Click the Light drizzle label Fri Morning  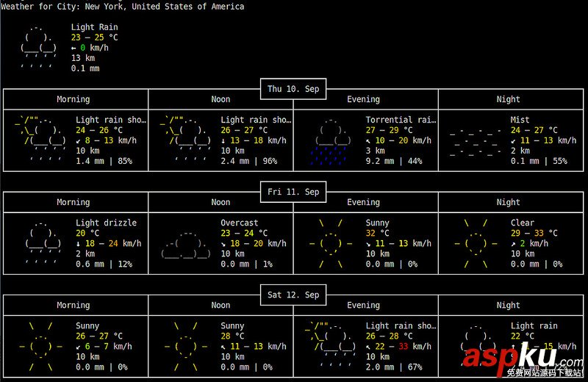[106, 223]
